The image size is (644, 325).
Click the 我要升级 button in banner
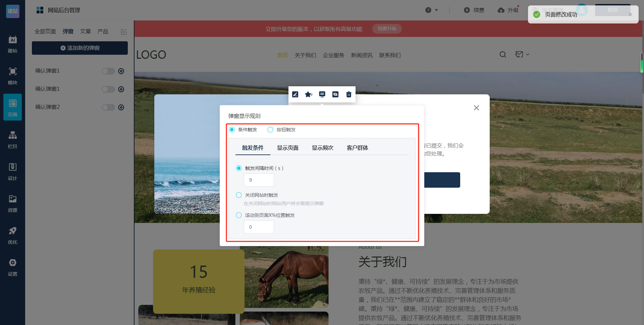[x=387, y=29]
